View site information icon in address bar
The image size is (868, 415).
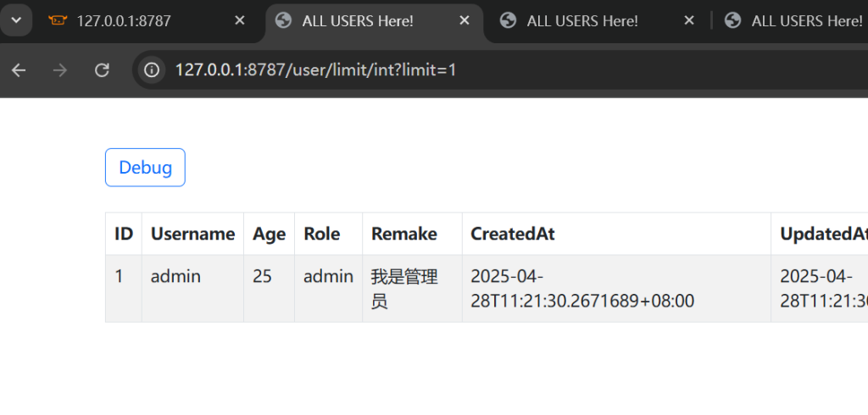[153, 70]
